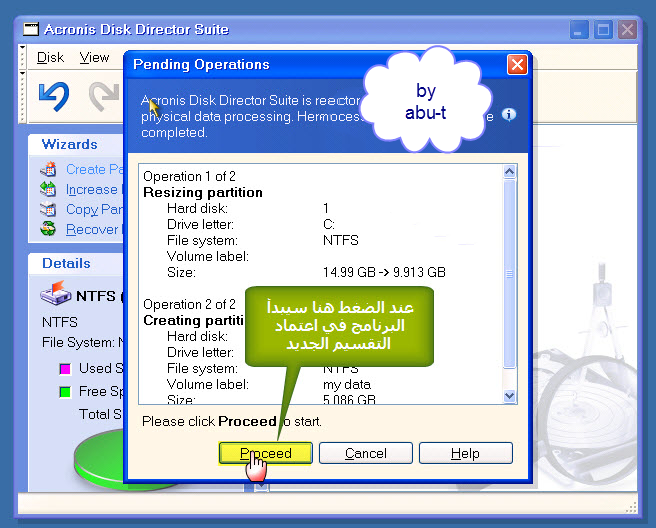
Task: Click the Help button
Action: 466,453
